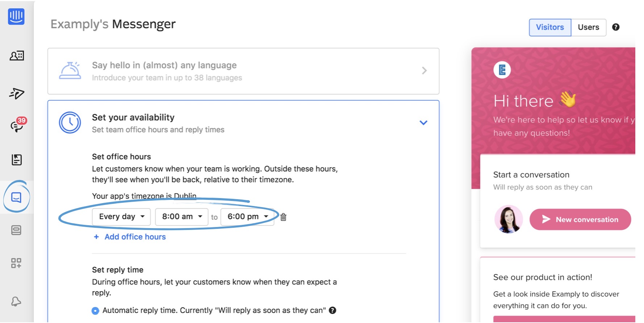The width and height of the screenshot is (644, 323).
Task: Open the notifications bell icon
Action: [x=16, y=301]
